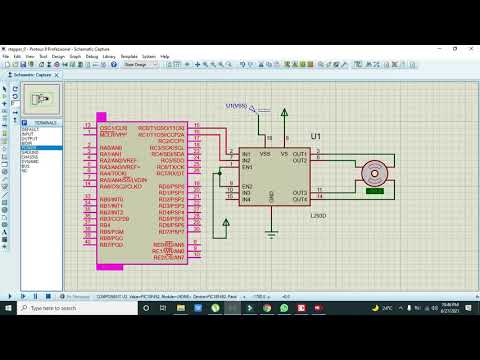Image resolution: width=480 pixels, height=360 pixels.
Task: Open WhatsApp from the taskbar
Action: pos(284,308)
